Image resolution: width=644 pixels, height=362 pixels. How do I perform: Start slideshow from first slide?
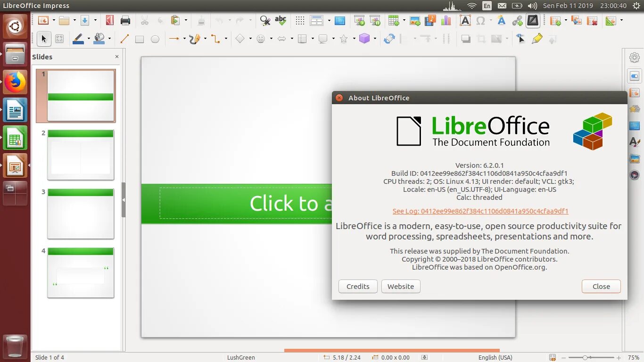pos(359,20)
